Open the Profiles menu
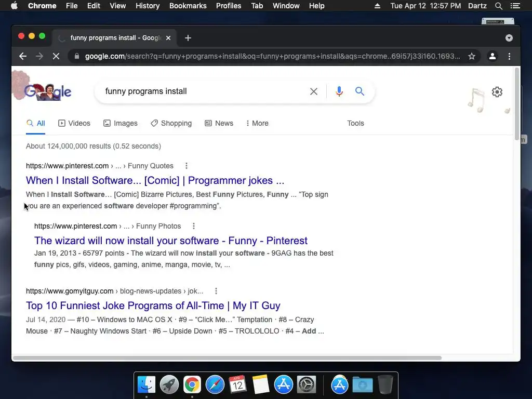Screen dimensions: 532x399 pos(229,6)
